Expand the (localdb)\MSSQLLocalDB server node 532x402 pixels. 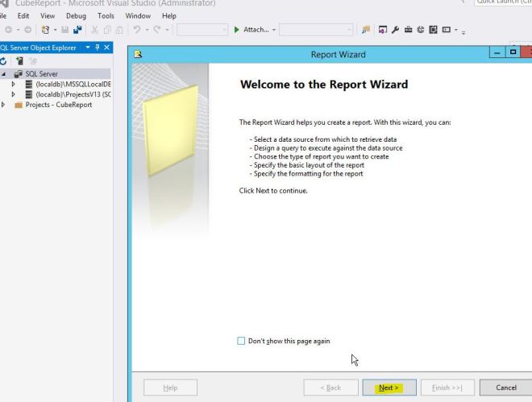[13, 83]
